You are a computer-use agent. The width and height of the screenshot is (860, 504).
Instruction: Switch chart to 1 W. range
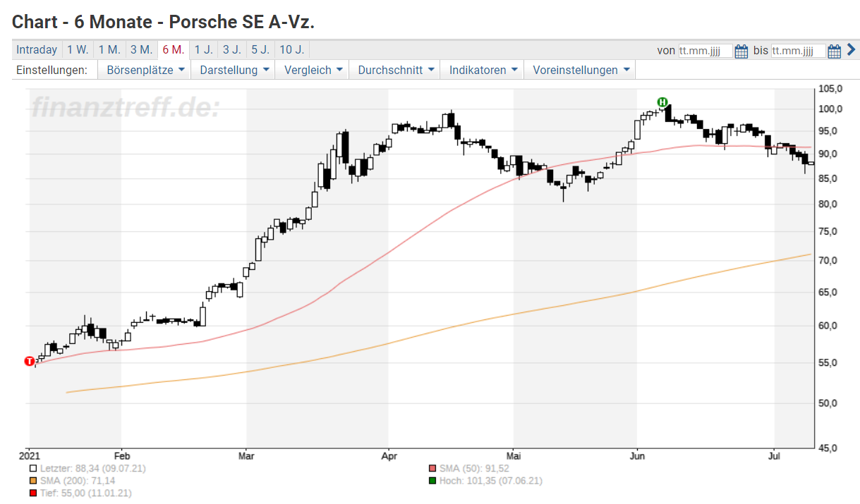tap(78, 49)
